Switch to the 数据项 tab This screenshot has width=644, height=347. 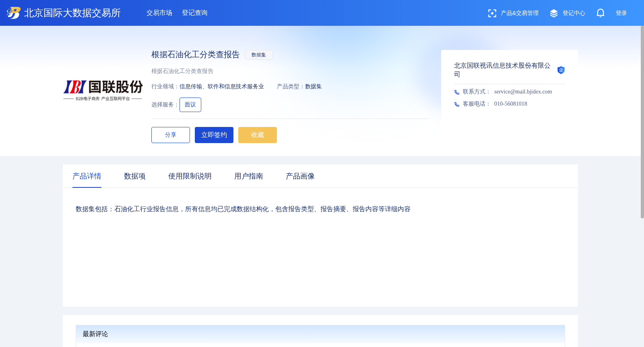click(x=135, y=176)
